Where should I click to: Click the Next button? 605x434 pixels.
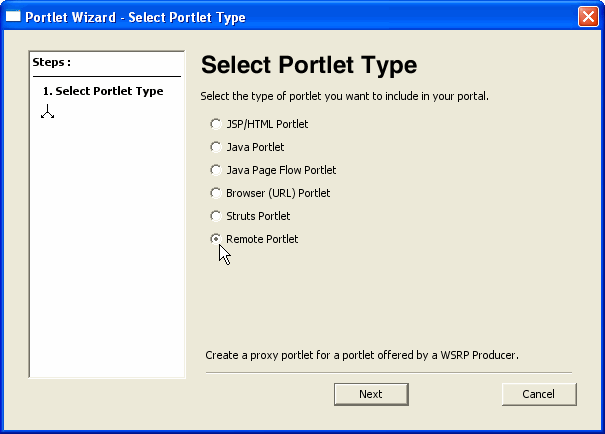[x=371, y=394]
